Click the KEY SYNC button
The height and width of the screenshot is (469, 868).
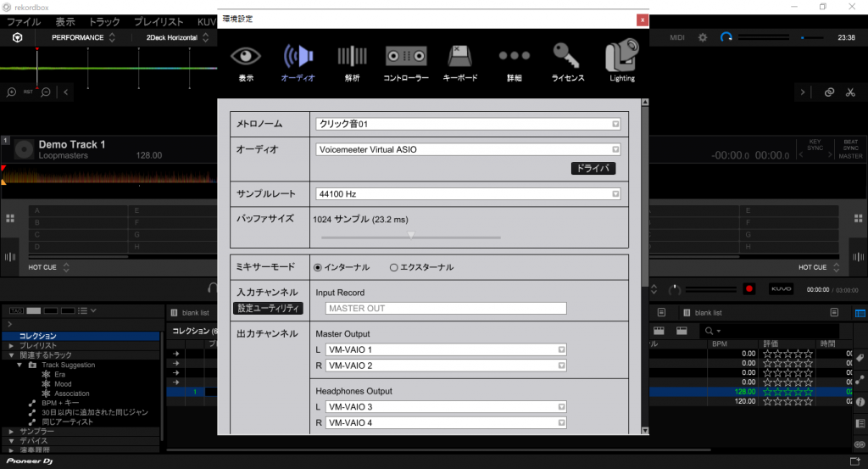click(x=815, y=145)
